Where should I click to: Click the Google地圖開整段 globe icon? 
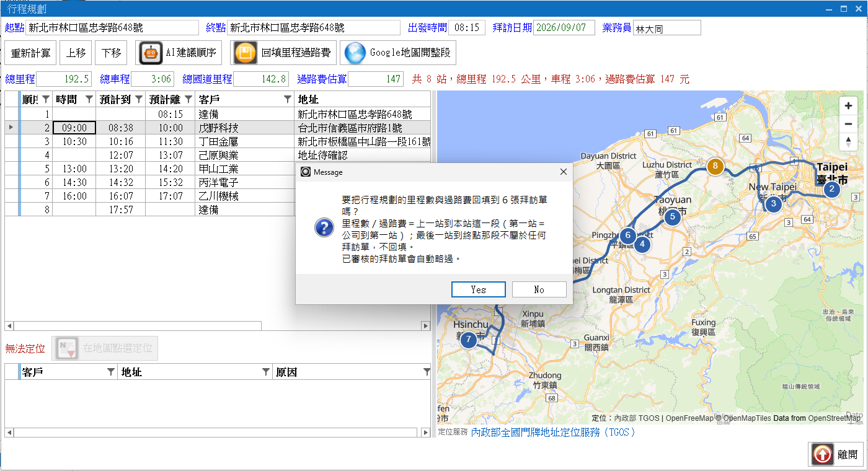pyautogui.click(x=355, y=53)
